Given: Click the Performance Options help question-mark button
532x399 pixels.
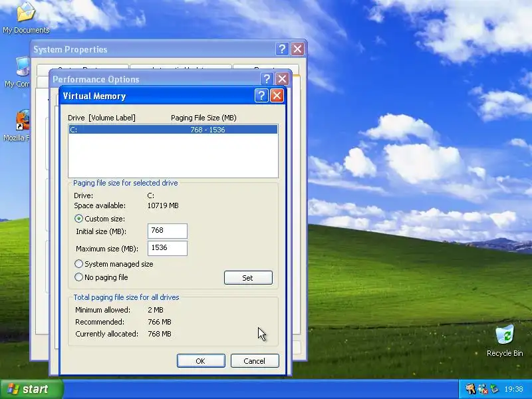Looking at the screenshot, I should (267, 79).
